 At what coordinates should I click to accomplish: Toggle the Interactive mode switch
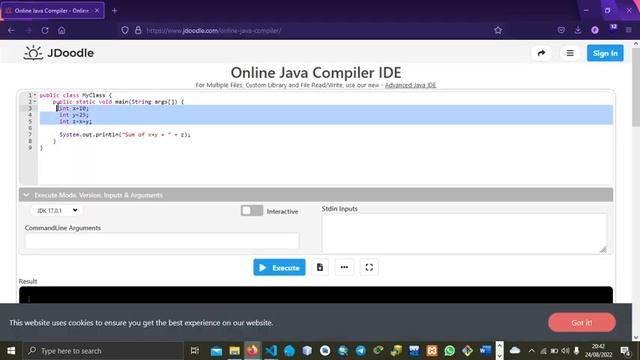point(252,211)
